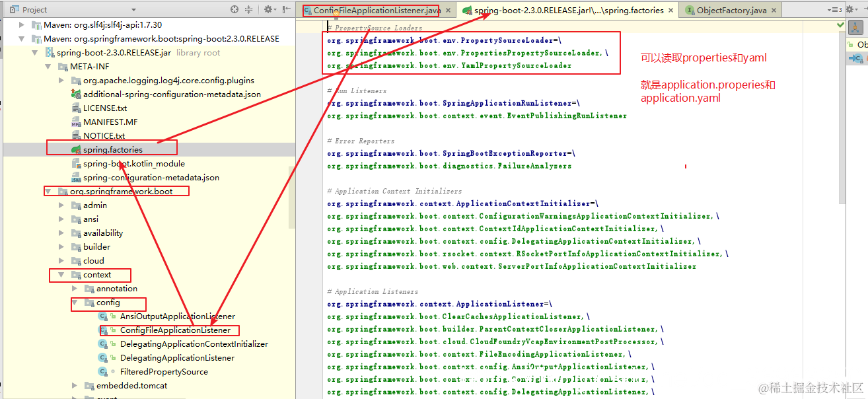This screenshot has height=399, width=868.
Task: Click the class icon of DelegatingApplicationContextInitializer
Action: click(103, 344)
